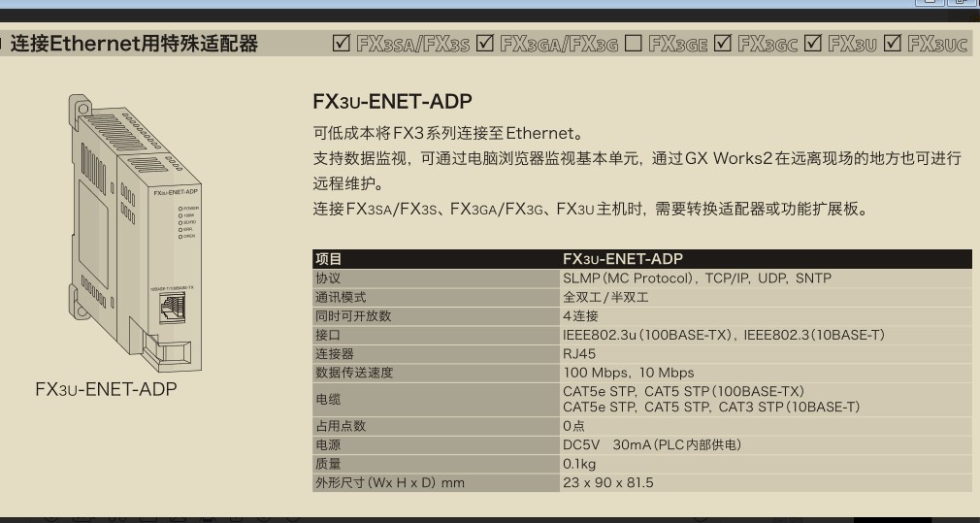Click the FX3U-ENET-ADP caption below the image
The image size is (980, 523).
pyautogui.click(x=107, y=389)
